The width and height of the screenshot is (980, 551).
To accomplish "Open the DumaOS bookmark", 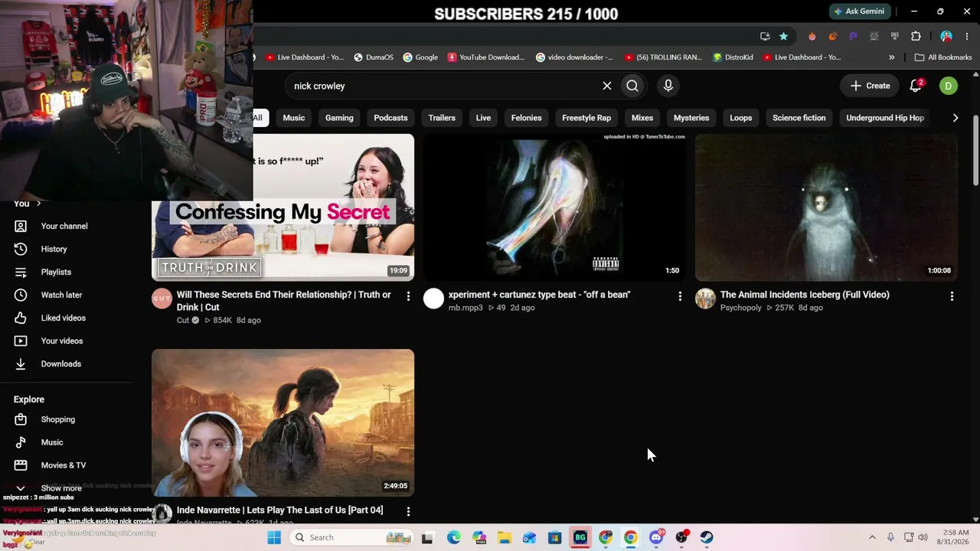I will [x=374, y=57].
